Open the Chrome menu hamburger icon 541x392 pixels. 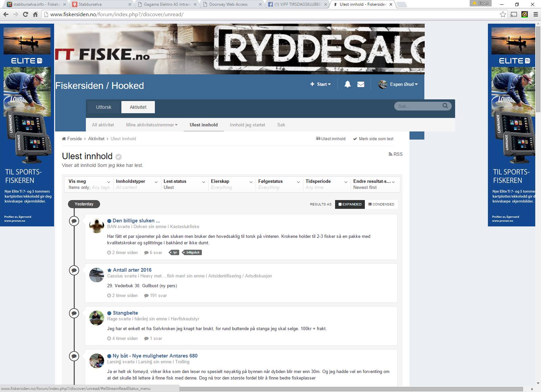[x=536, y=15]
